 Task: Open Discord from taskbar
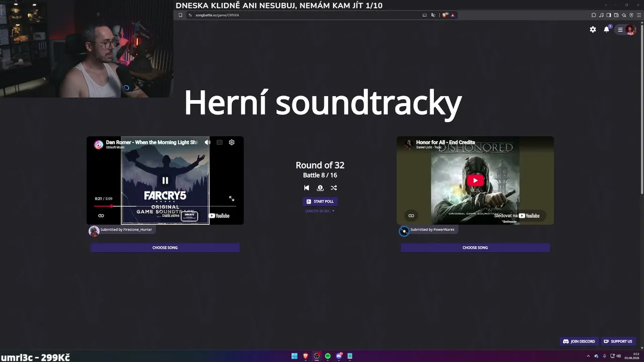pyautogui.click(x=339, y=356)
